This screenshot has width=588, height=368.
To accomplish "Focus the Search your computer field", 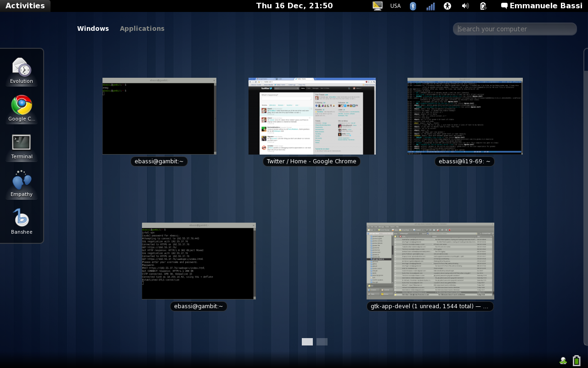I will (515, 29).
